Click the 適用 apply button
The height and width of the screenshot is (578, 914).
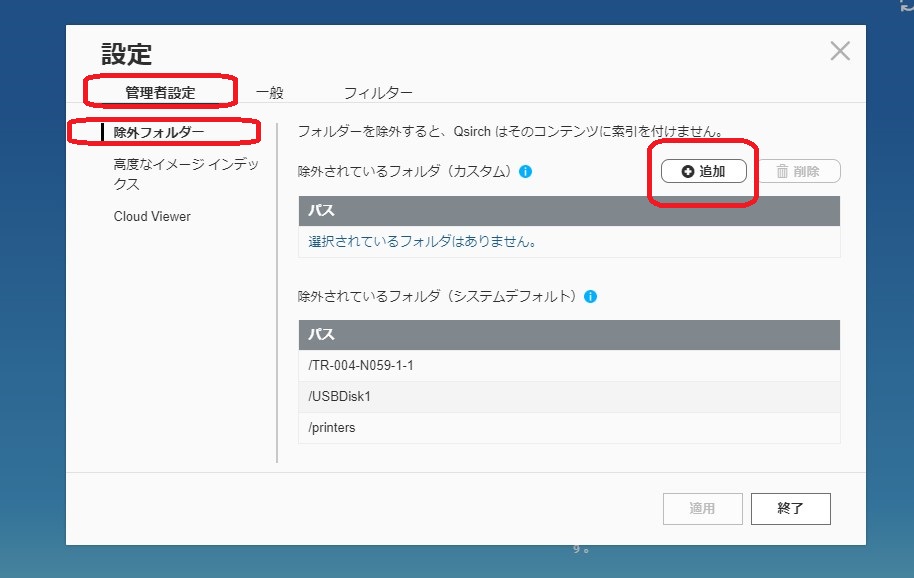(x=702, y=509)
